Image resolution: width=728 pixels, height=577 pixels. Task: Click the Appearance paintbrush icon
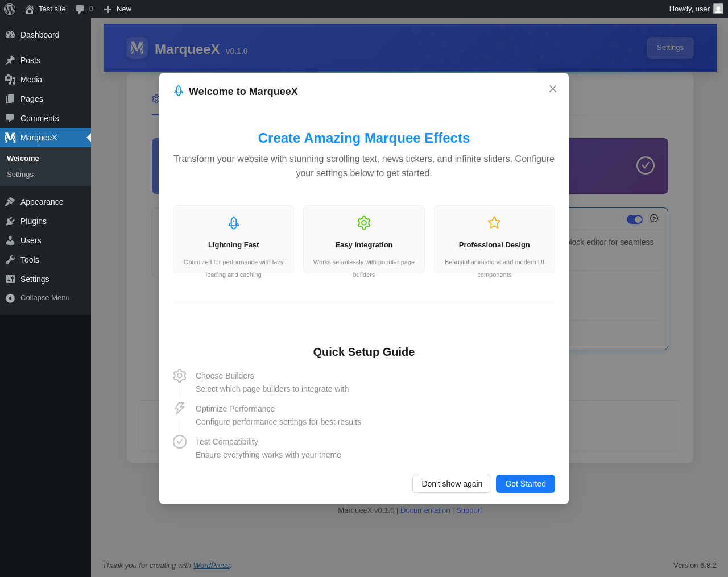click(10, 202)
